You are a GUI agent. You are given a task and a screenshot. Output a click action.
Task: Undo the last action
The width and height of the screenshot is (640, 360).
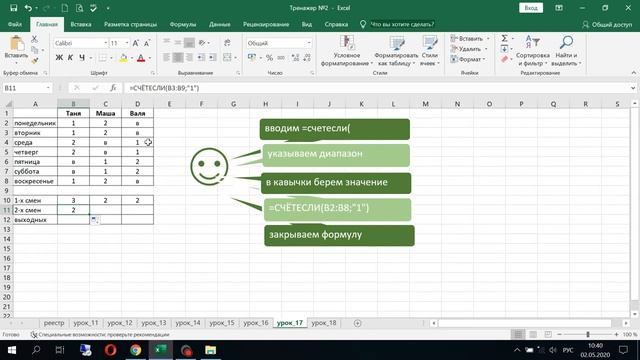tap(28, 8)
